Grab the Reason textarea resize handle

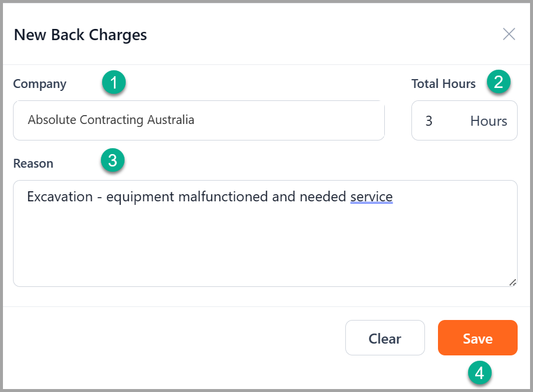(x=512, y=282)
